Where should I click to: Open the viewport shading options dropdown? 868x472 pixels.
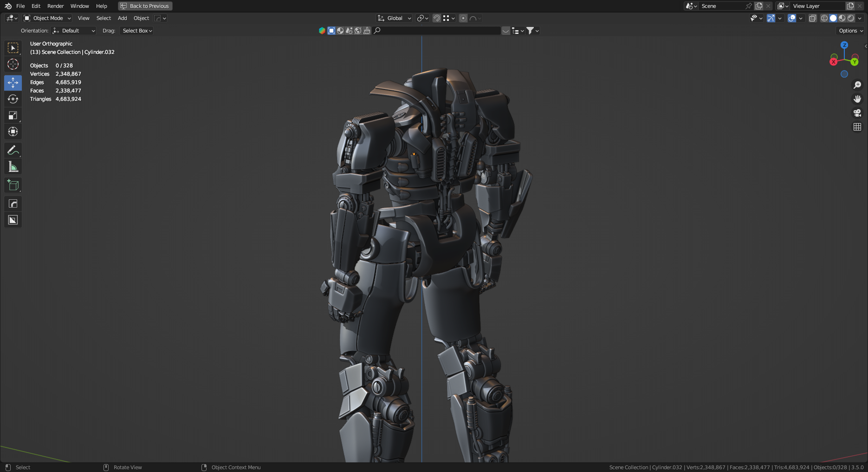860,18
